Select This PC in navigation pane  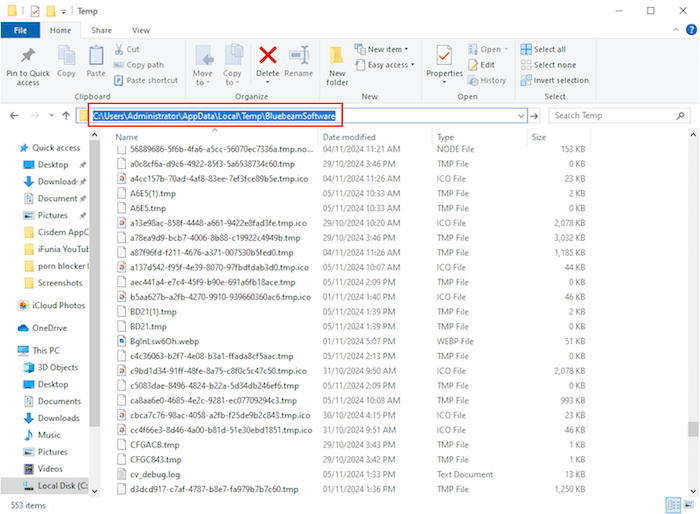[38, 351]
